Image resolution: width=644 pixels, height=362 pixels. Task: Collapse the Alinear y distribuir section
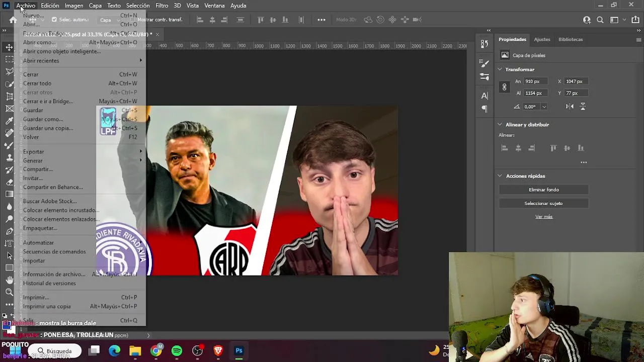(500, 125)
